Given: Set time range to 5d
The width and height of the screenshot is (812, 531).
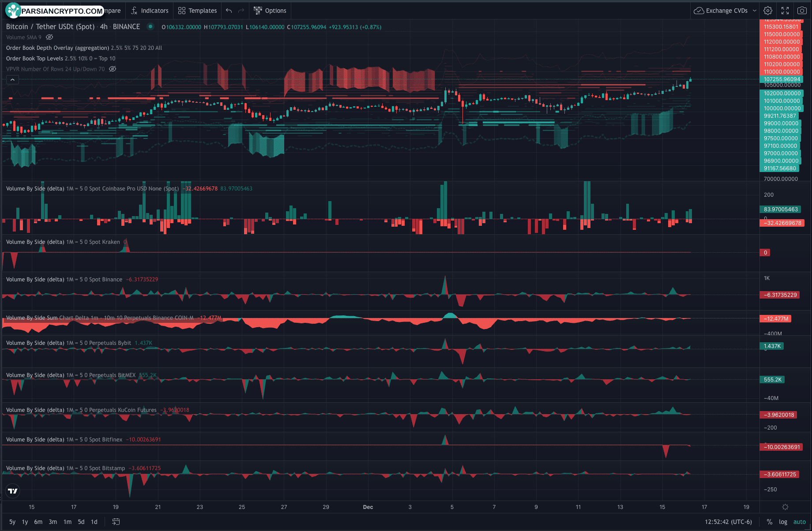Looking at the screenshot, I should point(81,522).
